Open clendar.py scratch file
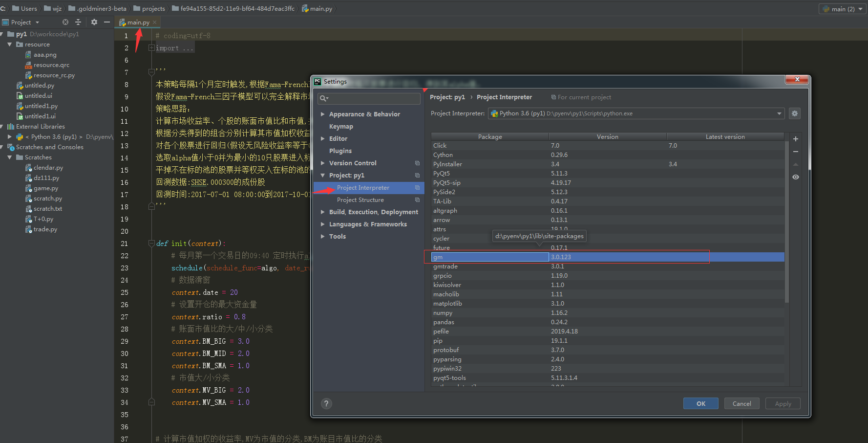 pyautogui.click(x=48, y=168)
